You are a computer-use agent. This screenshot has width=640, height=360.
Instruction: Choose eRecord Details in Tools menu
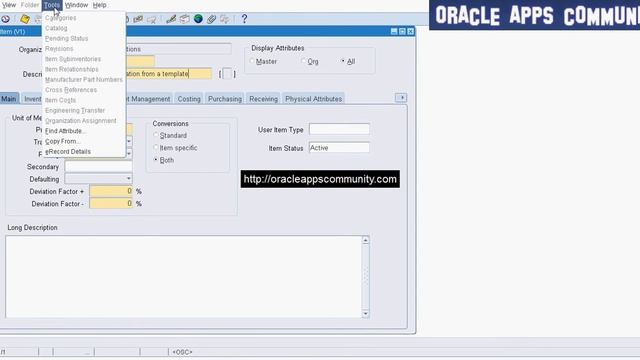(x=84, y=151)
